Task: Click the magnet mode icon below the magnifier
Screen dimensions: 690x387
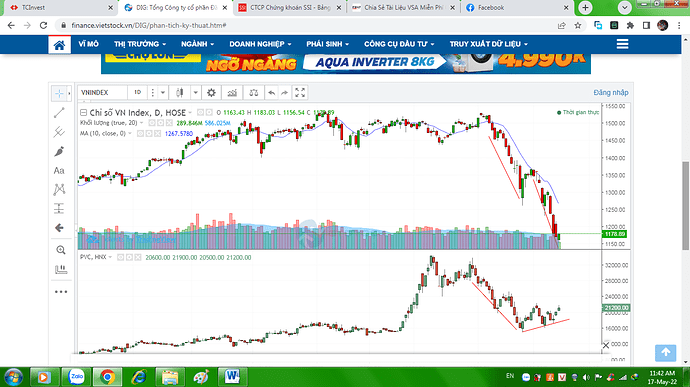Action: click(61, 269)
